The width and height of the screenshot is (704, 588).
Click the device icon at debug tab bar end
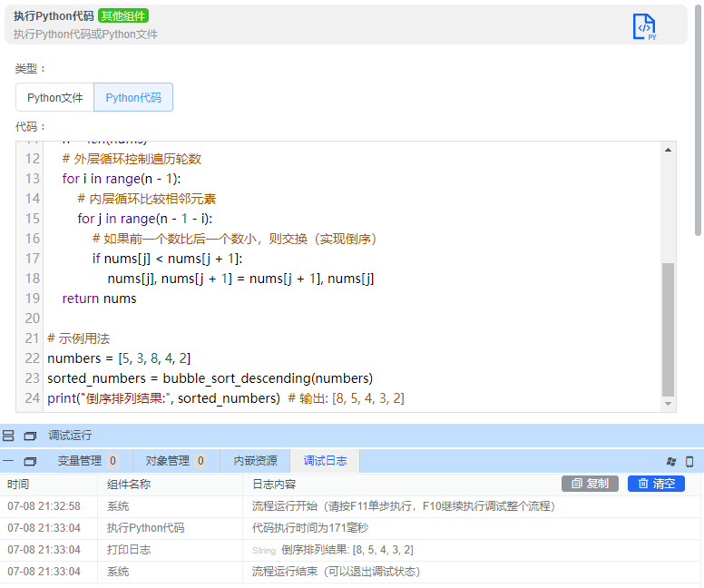pos(689,461)
